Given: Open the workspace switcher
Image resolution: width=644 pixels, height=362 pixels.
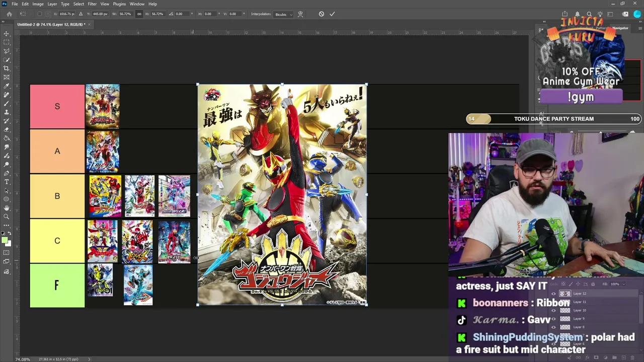Looking at the screenshot, I should (x=610, y=14).
